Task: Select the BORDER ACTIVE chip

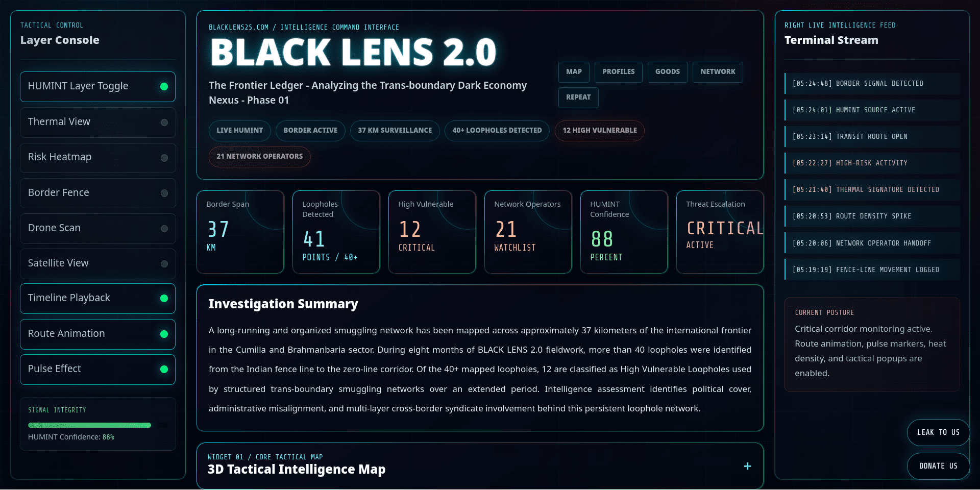Action: (x=310, y=131)
